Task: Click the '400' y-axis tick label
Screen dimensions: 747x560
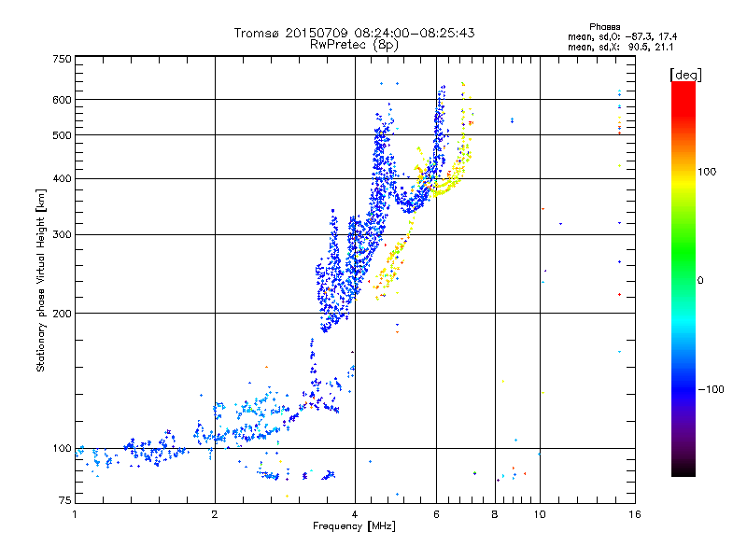Action: (62, 178)
